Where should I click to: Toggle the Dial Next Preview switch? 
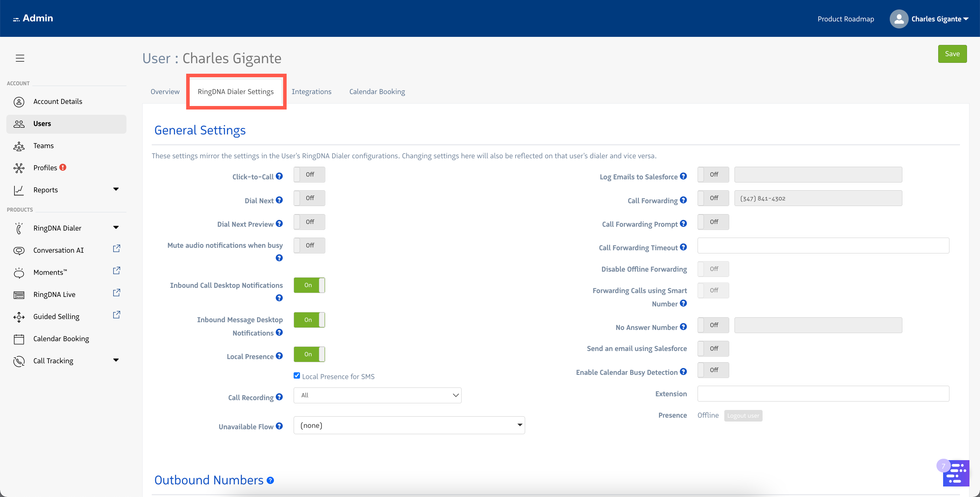coord(309,222)
